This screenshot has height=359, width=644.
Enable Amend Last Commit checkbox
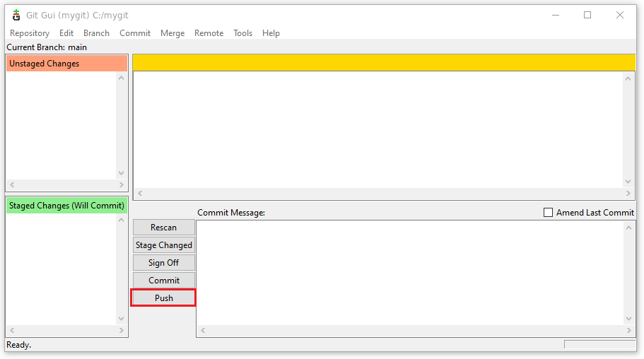click(548, 213)
